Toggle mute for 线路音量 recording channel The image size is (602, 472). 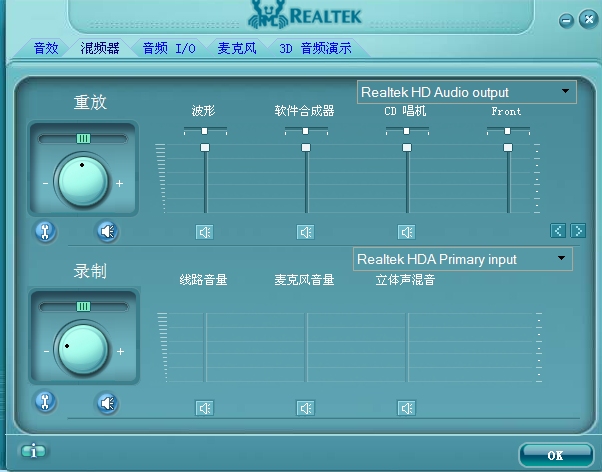[x=204, y=408]
